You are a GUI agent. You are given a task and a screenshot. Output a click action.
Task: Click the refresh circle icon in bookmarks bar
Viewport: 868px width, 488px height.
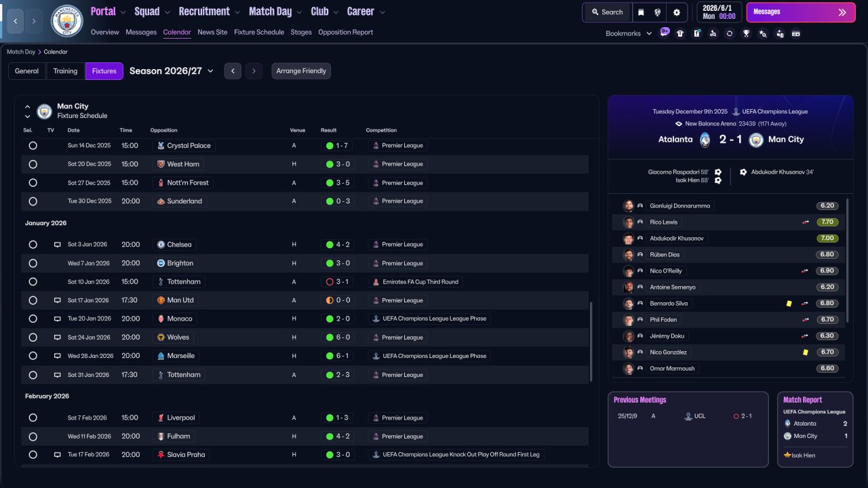click(x=730, y=33)
